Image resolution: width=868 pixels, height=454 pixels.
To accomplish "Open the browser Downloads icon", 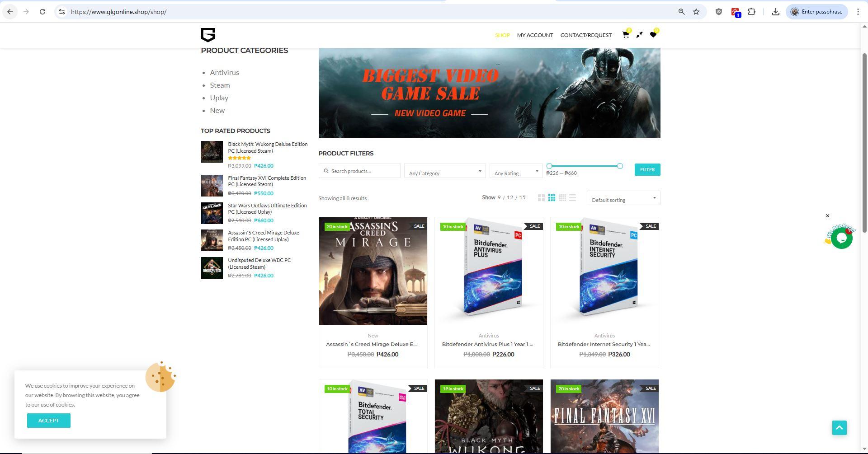I will click(775, 12).
